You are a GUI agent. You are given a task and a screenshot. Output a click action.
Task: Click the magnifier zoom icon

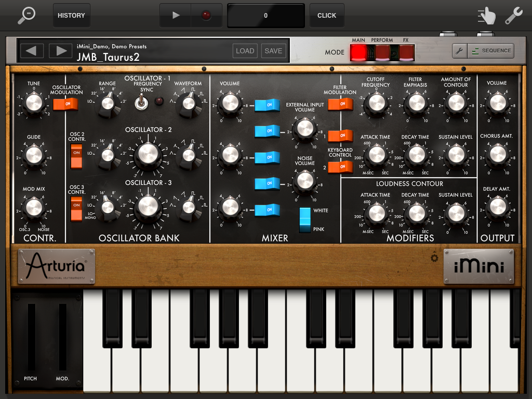26,15
